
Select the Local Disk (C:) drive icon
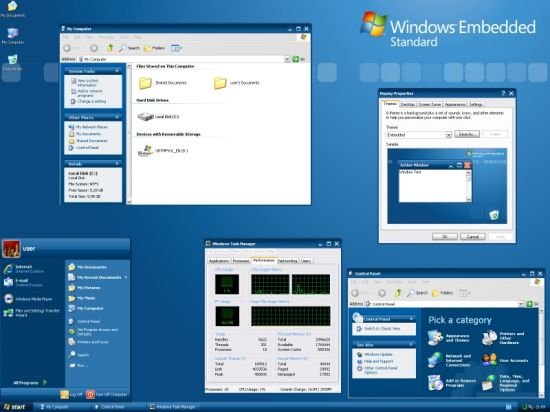145,116
